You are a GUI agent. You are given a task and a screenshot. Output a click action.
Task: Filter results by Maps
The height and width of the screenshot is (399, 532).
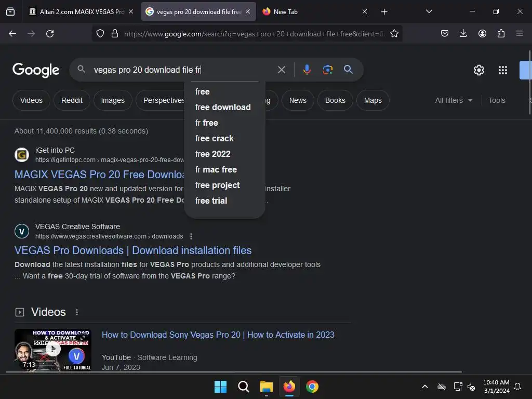coord(373,100)
